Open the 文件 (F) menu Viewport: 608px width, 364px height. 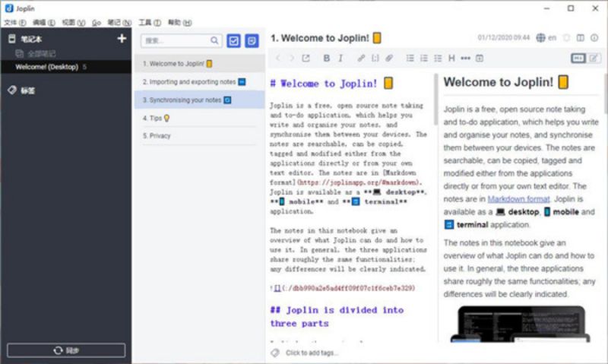click(15, 23)
